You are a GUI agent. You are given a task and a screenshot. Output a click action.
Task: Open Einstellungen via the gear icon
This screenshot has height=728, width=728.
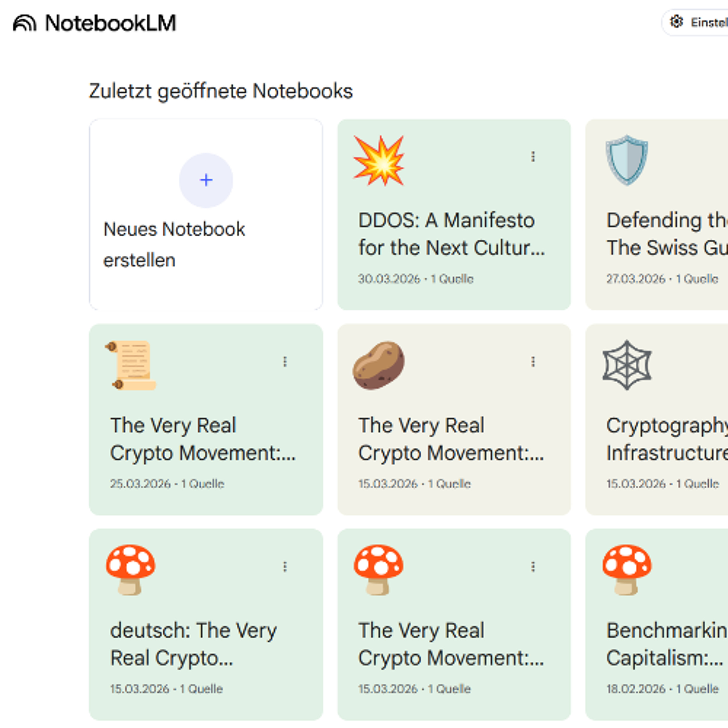pos(676,22)
